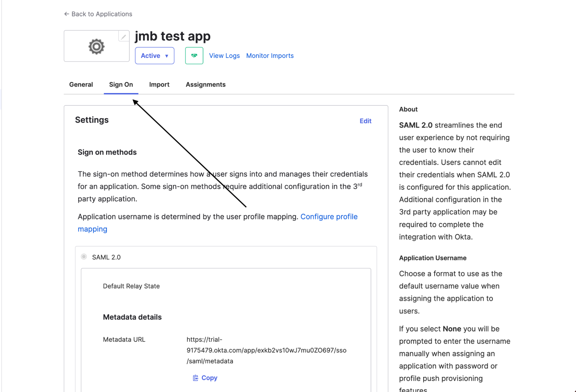The image size is (576, 392).
Task: Click the gear app logo thumbnail
Action: pyautogui.click(x=97, y=46)
